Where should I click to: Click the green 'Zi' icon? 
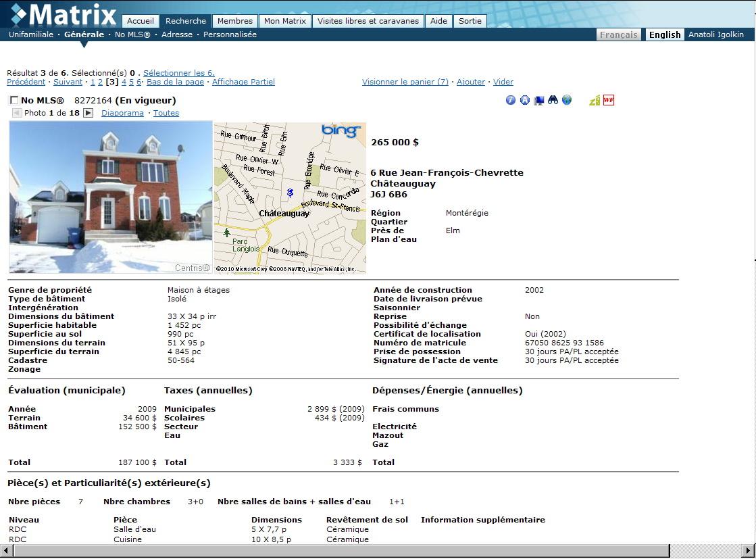pyautogui.click(x=595, y=100)
